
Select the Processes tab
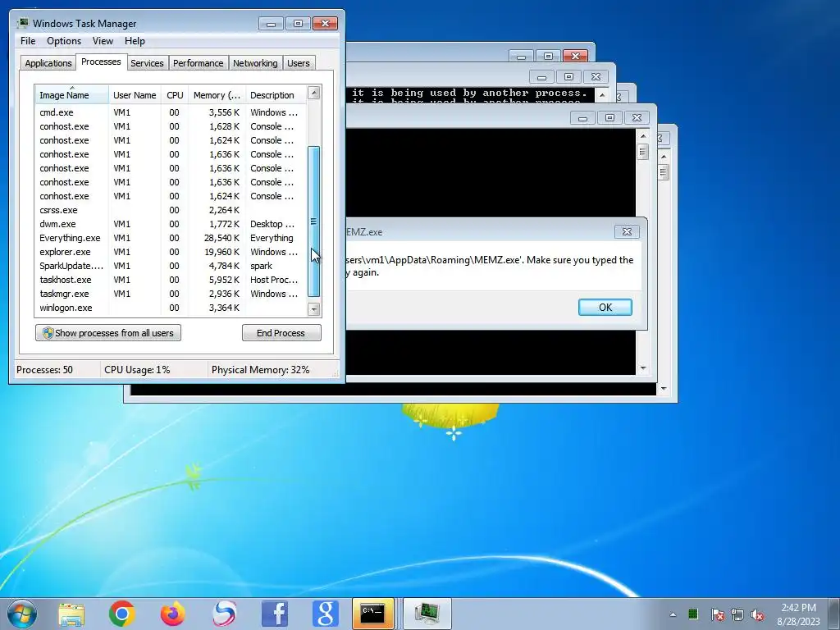101,62
